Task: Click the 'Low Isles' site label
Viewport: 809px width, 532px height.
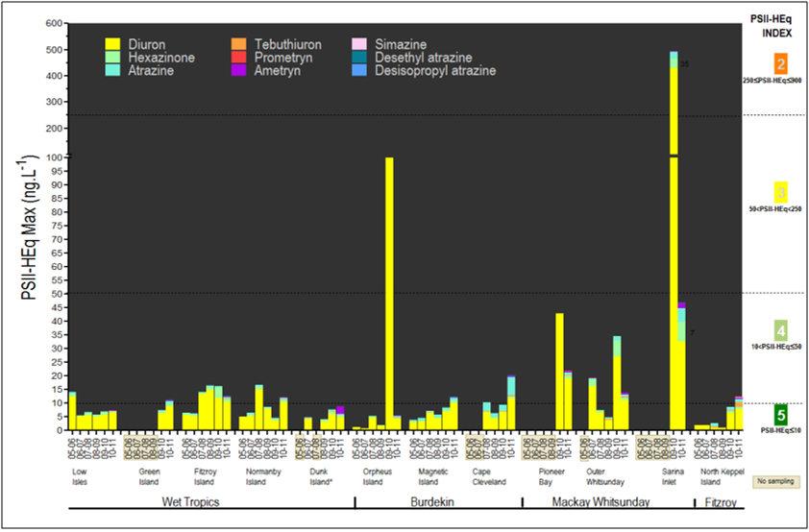Action: click(x=80, y=477)
